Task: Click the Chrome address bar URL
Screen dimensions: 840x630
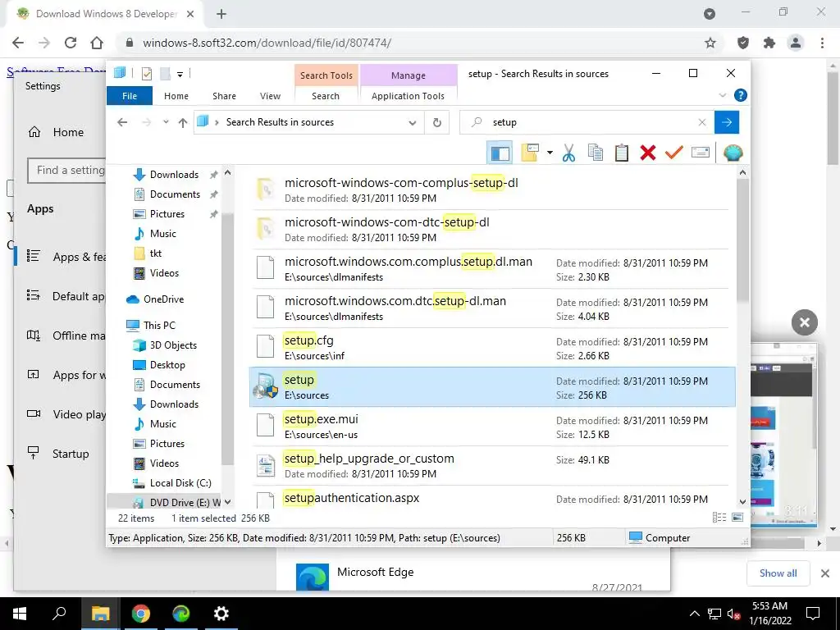Action: [267, 43]
